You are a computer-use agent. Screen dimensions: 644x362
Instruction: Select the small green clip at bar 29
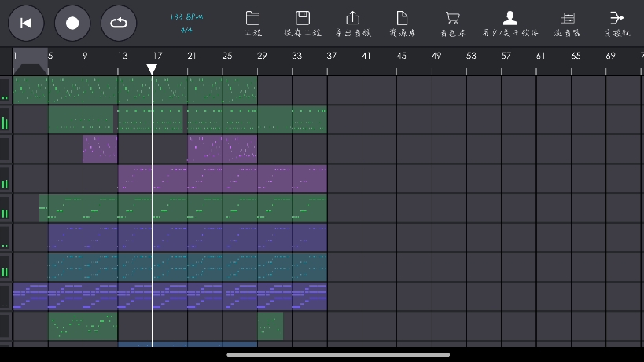(270, 326)
